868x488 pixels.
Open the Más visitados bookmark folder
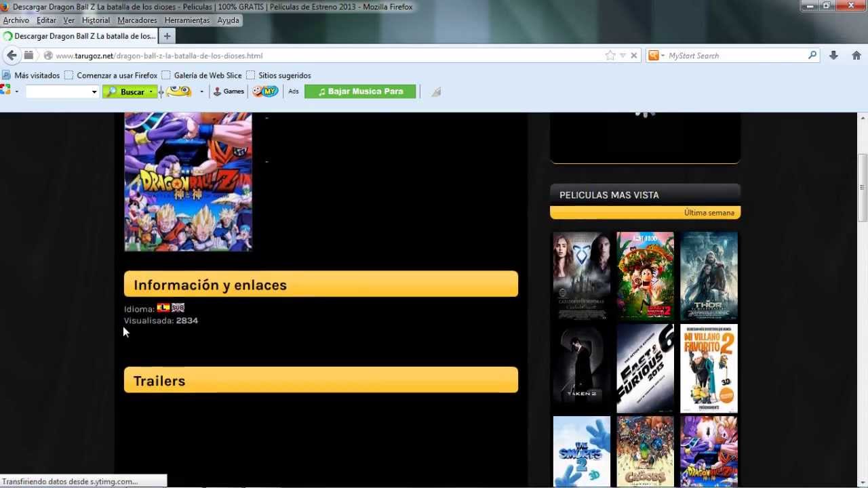click(31, 75)
